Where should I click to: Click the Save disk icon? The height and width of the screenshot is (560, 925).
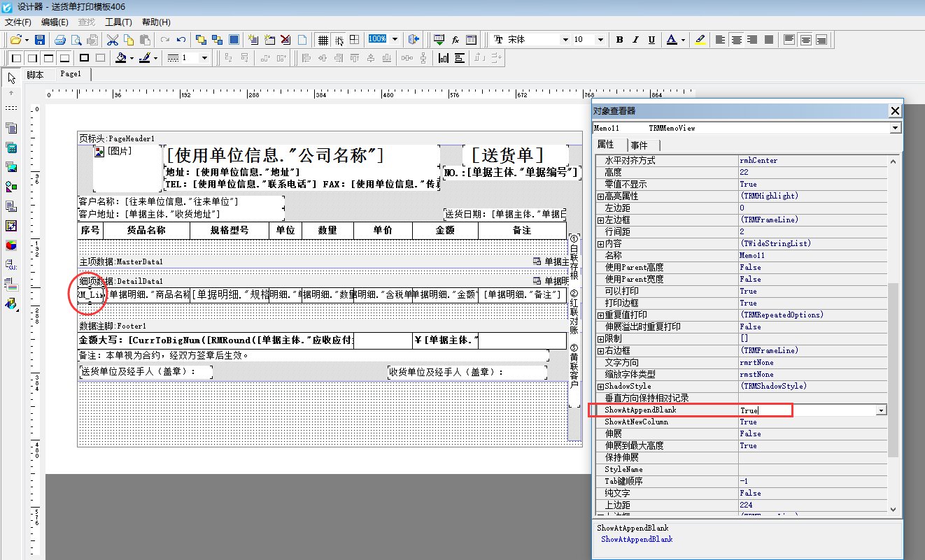(x=40, y=40)
